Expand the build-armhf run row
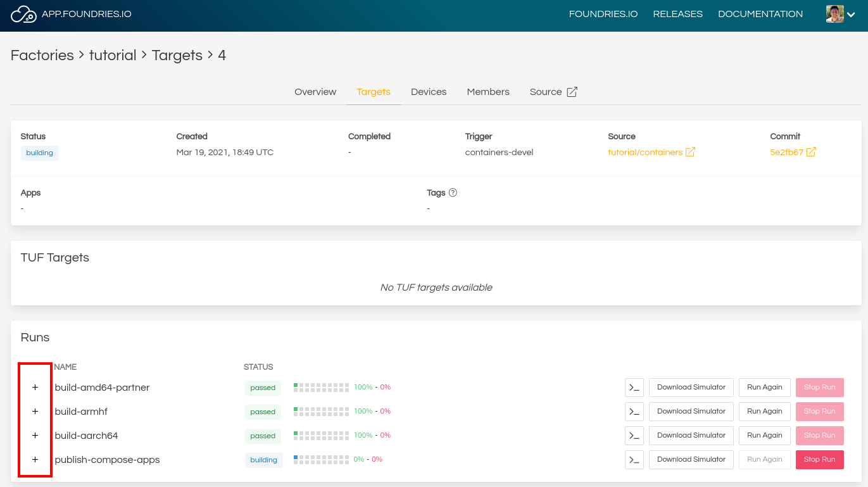Screen dimensions: 868x487 click(35, 412)
